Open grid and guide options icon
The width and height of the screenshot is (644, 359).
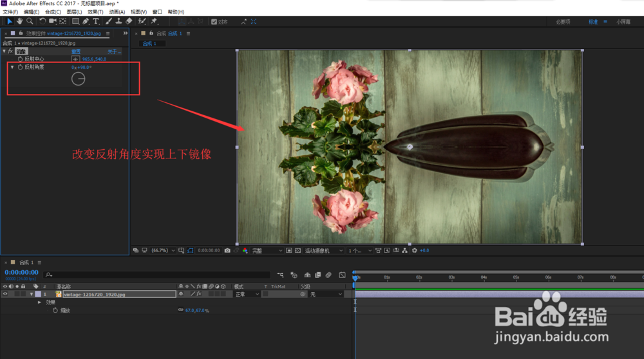(181, 250)
